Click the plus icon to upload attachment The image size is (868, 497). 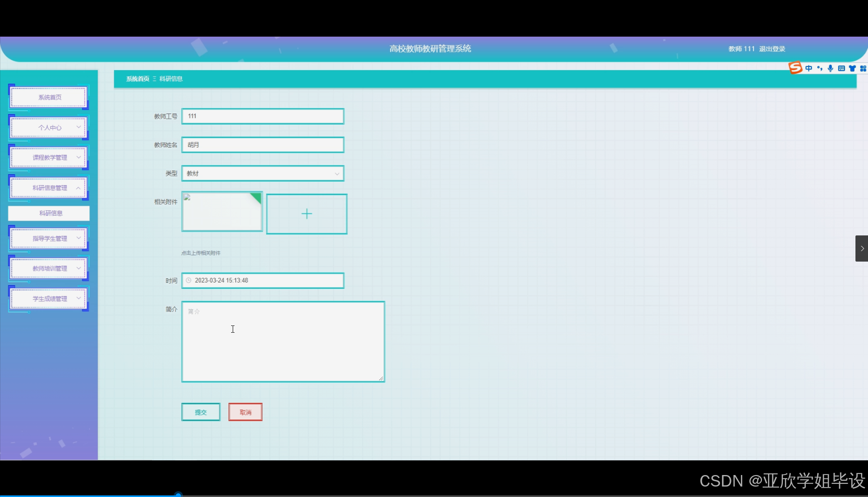[307, 213]
